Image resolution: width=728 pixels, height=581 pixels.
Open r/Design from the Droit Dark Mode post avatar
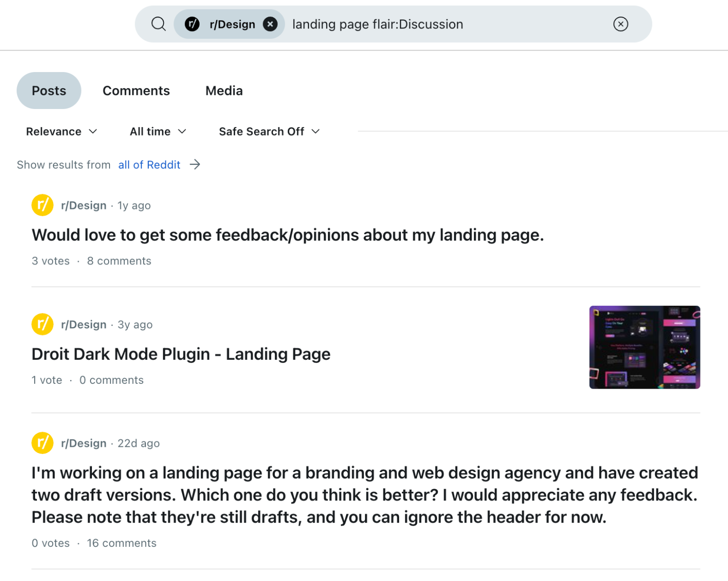click(42, 324)
